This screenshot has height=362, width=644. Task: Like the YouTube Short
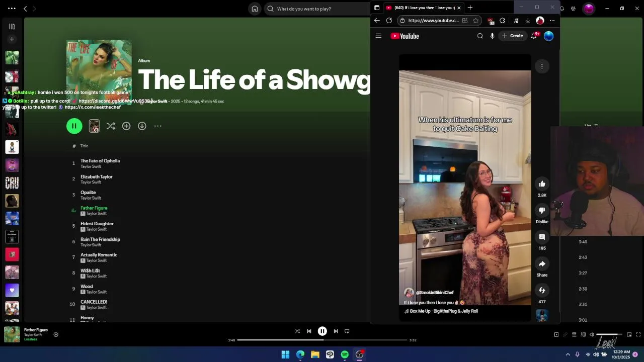(542, 184)
